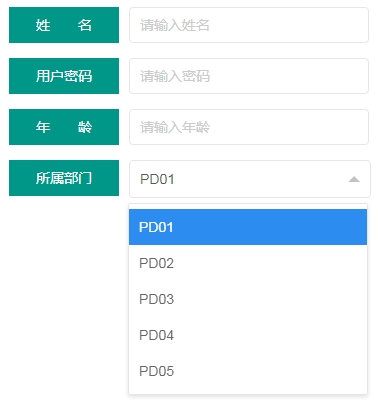
Task: Click the 请输入年龄 age input field
Action: (x=249, y=127)
